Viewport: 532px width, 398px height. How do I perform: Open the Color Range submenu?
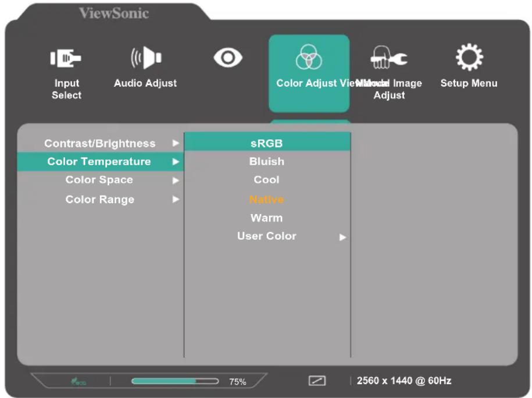click(x=101, y=200)
